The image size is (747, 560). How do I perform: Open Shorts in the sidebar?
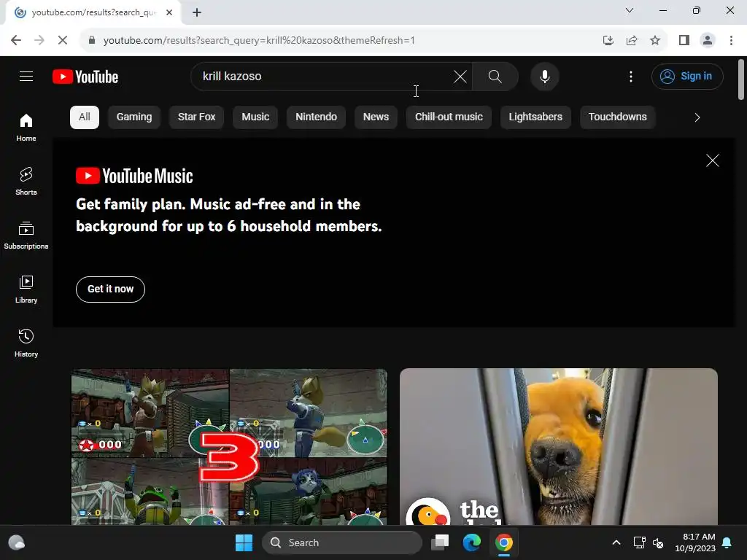click(x=26, y=182)
